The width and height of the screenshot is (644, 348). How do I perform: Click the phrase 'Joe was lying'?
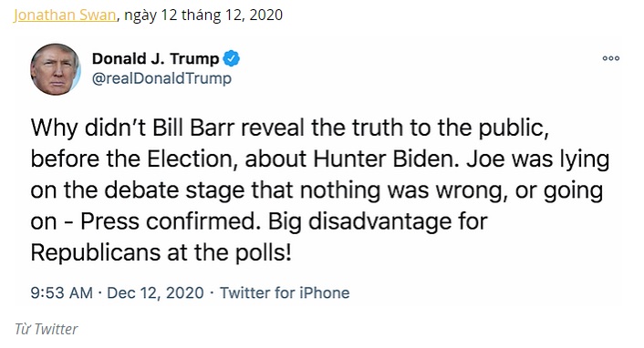coord(538,159)
